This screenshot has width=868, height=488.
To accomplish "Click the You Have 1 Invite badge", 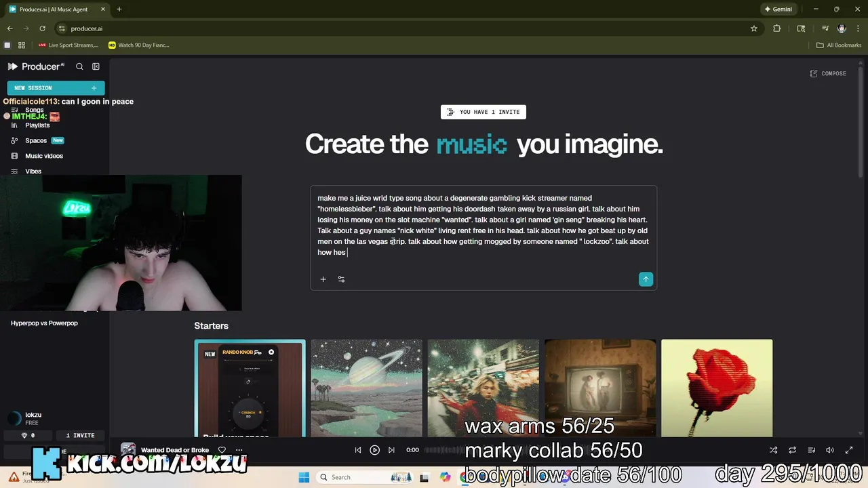I will 484,112.
